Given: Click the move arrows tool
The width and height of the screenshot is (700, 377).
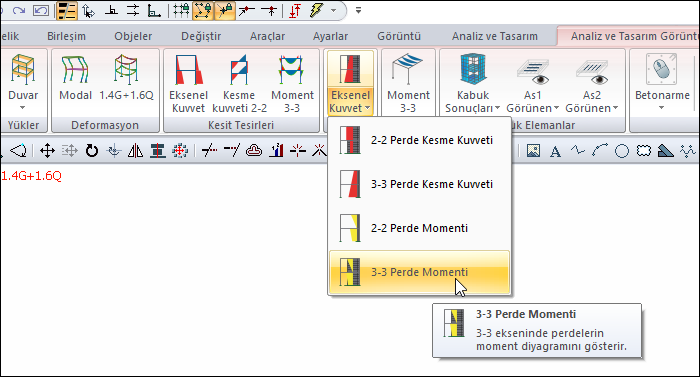Looking at the screenshot, I should [x=47, y=151].
